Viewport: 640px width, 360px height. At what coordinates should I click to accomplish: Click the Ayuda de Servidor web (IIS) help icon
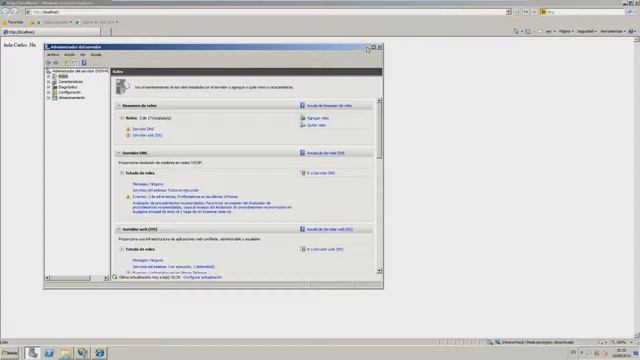click(302, 229)
